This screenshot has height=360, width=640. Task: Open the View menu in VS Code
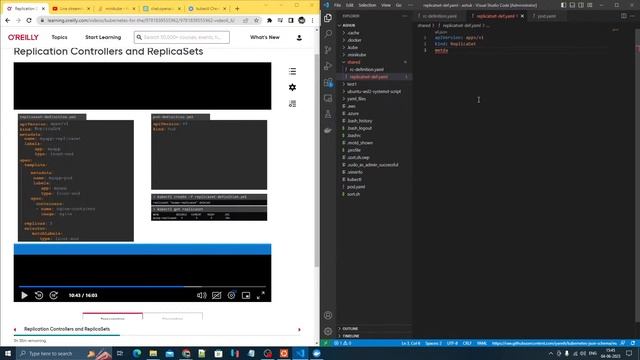point(386,5)
